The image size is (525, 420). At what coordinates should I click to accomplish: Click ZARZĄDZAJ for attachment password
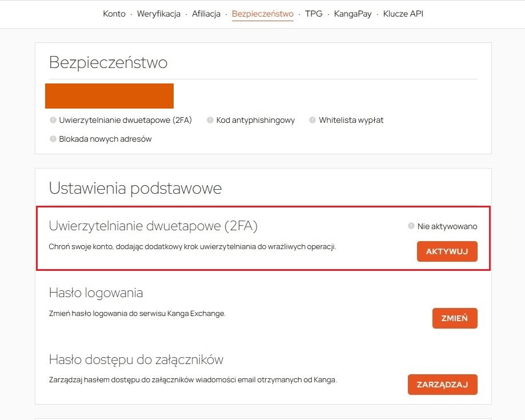point(443,385)
